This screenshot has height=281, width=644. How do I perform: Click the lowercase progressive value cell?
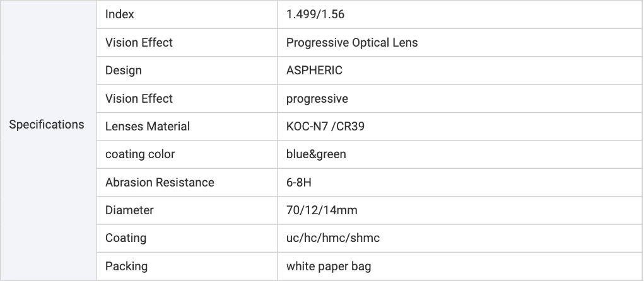[317, 99]
